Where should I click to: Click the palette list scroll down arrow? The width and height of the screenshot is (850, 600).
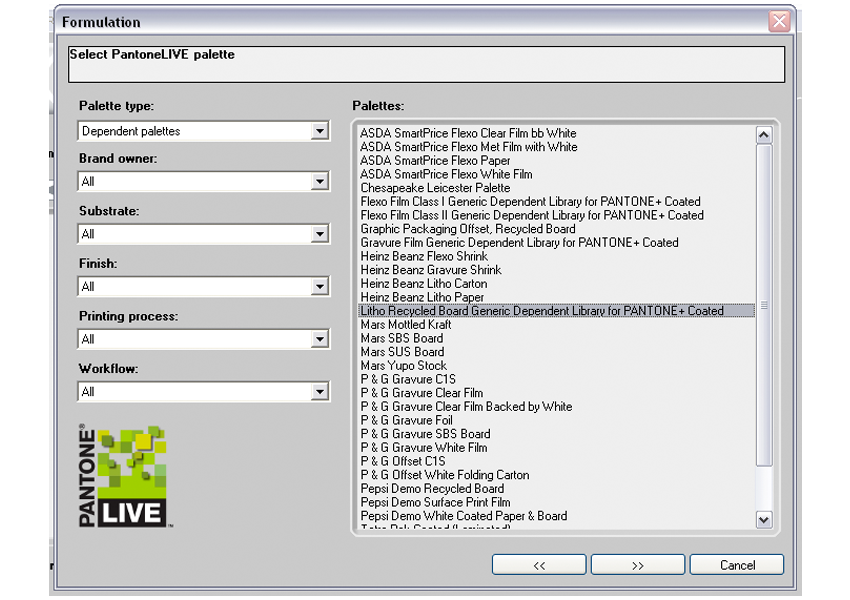point(764,520)
